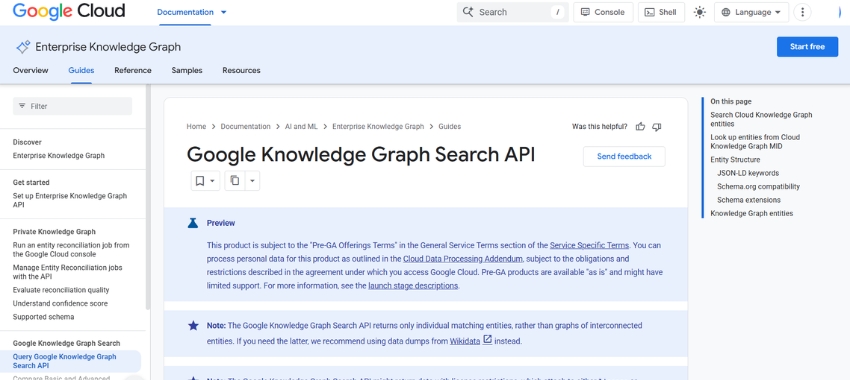Click the Send feedback button

pyautogui.click(x=624, y=156)
